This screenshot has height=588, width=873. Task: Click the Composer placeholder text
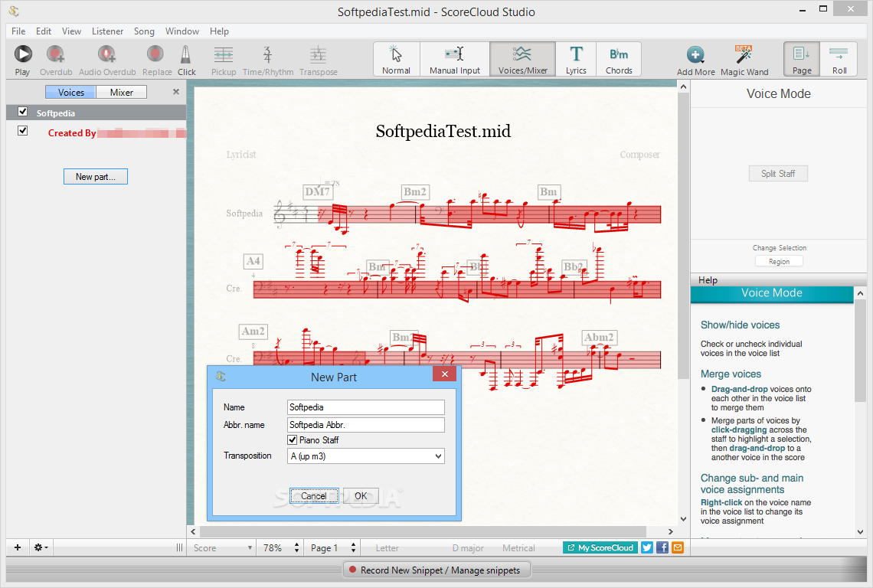pyautogui.click(x=639, y=155)
